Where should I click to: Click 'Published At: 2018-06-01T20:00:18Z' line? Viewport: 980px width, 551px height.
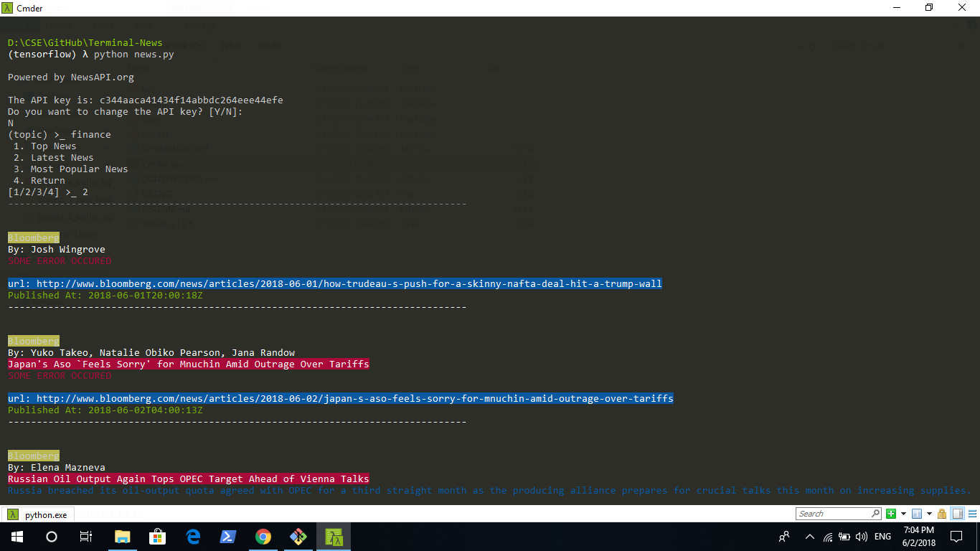click(105, 296)
